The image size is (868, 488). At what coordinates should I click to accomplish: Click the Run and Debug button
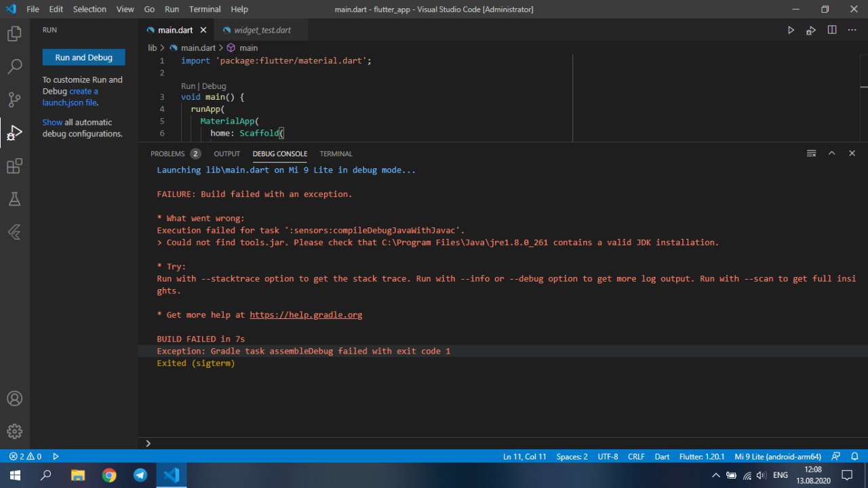pyautogui.click(x=83, y=58)
